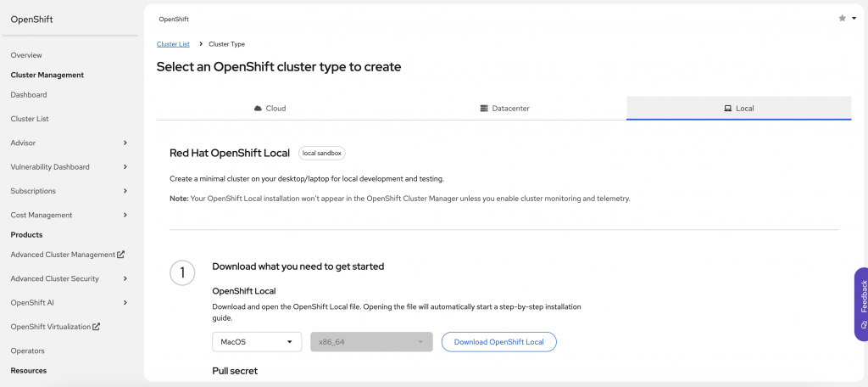Open Operators in sidebar
The image size is (868, 387).
click(28, 351)
